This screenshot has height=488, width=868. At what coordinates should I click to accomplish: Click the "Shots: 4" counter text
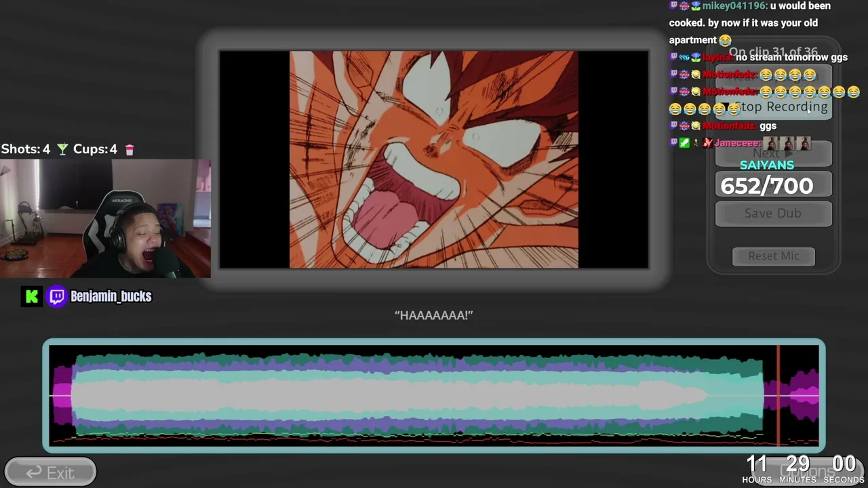coord(26,149)
